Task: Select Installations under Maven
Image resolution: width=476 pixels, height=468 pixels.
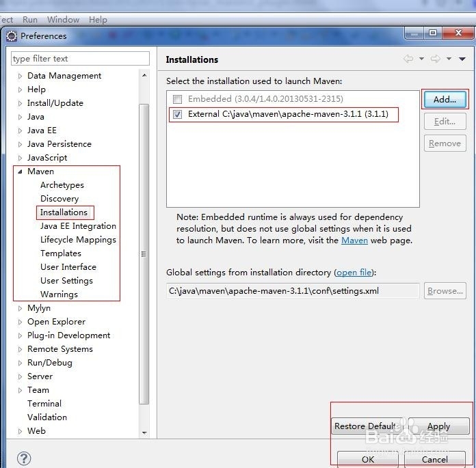Action: (64, 212)
